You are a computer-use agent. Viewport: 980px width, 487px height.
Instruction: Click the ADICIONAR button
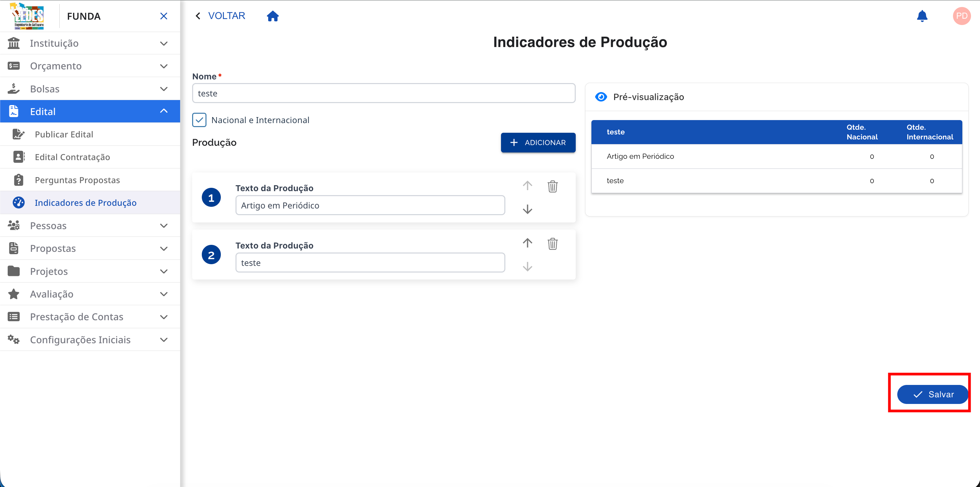pyautogui.click(x=538, y=143)
